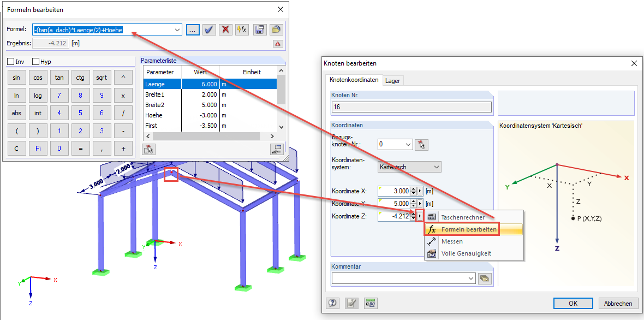Screen dimensions: 644x320
Task: Open the Bezugsknoten Nr. dropdown
Action: [408, 145]
